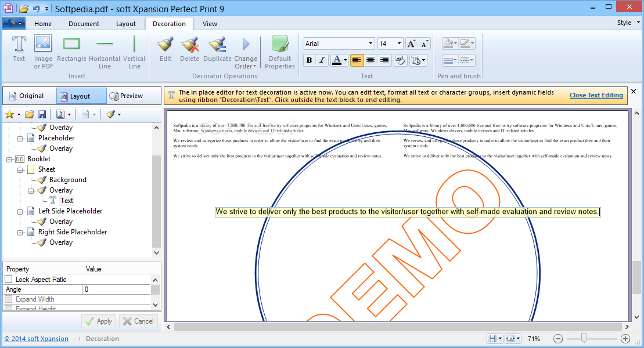Click the font color A swatch
The image size is (644, 348).
tap(337, 60)
